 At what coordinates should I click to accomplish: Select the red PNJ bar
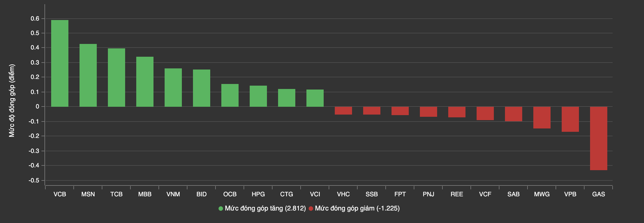tap(428, 112)
